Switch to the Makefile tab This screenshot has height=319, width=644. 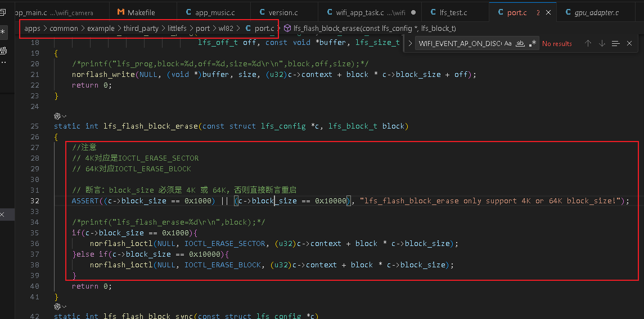point(136,13)
